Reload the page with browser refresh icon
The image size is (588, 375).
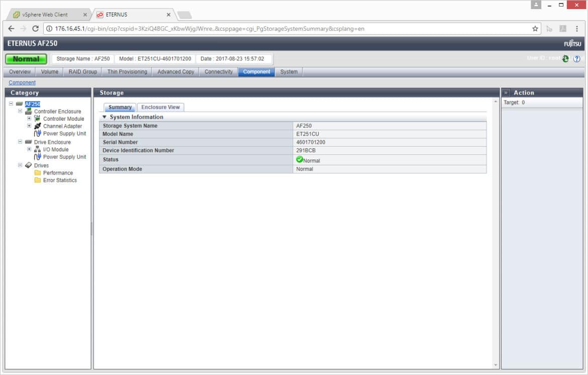(x=35, y=29)
